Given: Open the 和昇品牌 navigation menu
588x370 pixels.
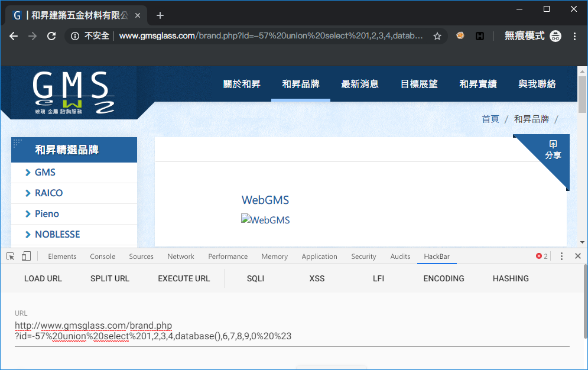Looking at the screenshot, I should (301, 84).
